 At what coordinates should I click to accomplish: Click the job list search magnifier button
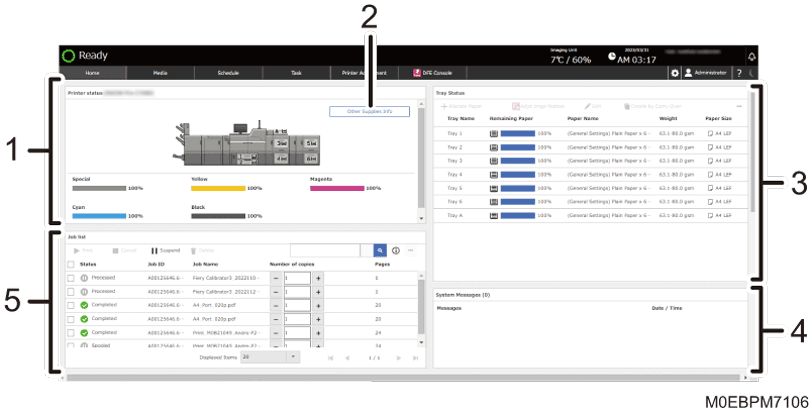pos(380,250)
